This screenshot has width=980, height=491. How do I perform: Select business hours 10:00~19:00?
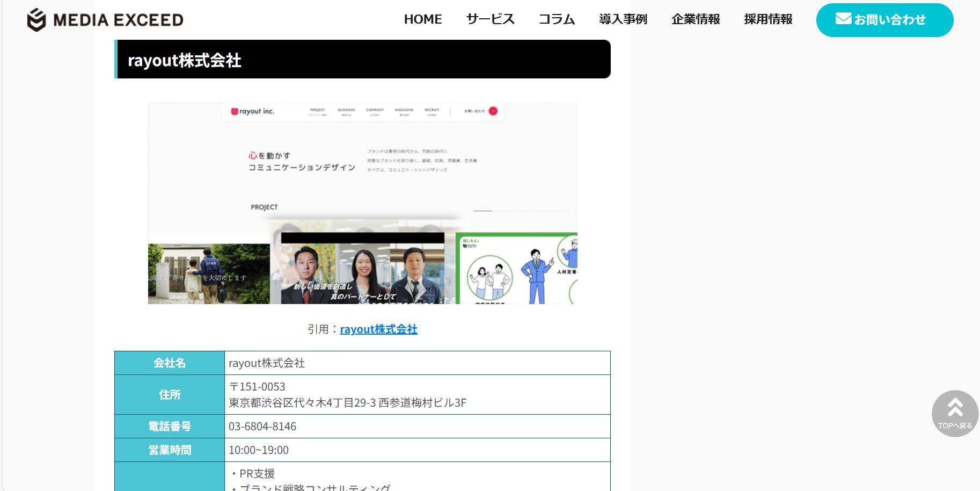(259, 450)
